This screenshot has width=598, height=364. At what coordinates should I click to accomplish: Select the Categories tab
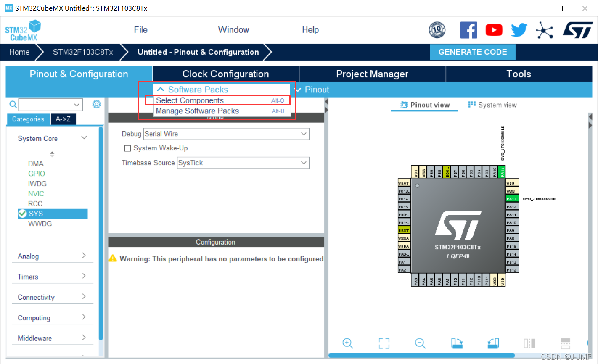(x=28, y=119)
